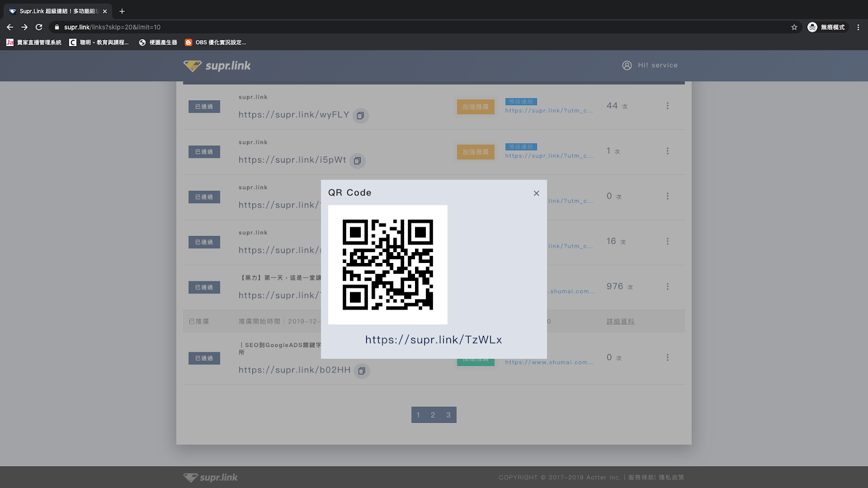Open the 服務條款 terms link
868x488 pixels.
(x=641, y=477)
